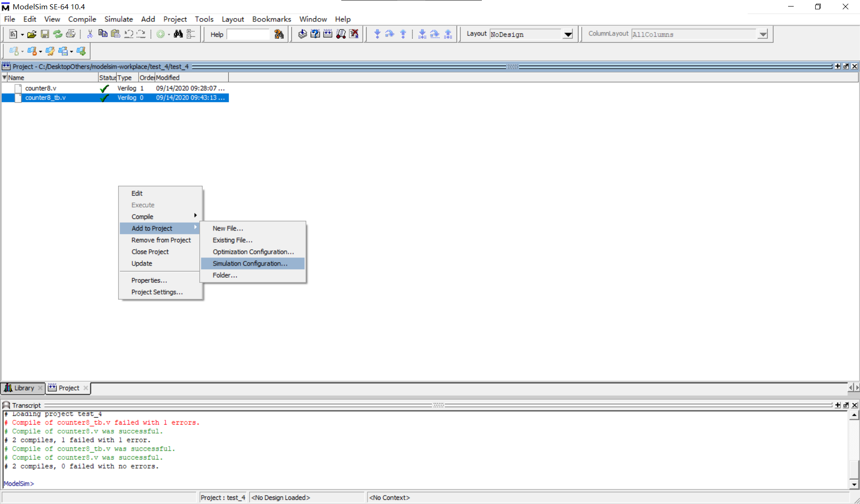860x504 pixels.
Task: Choose Optimization Configuration... in submenu
Action: pos(253,252)
